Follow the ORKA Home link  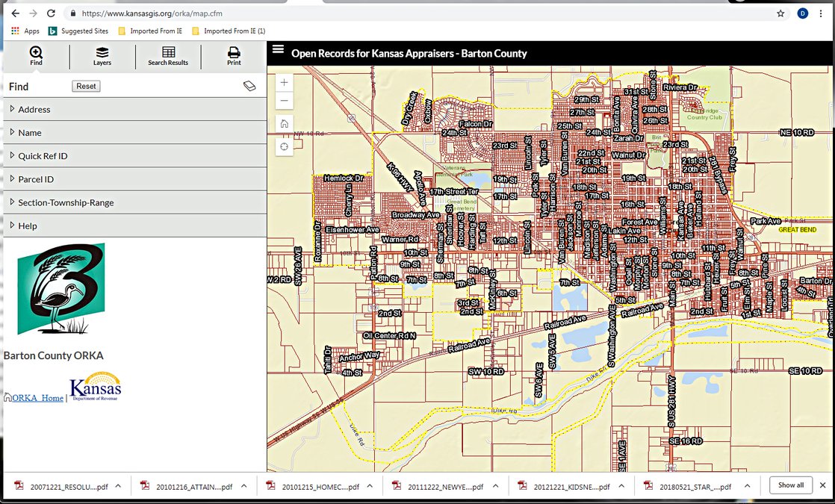[37, 398]
